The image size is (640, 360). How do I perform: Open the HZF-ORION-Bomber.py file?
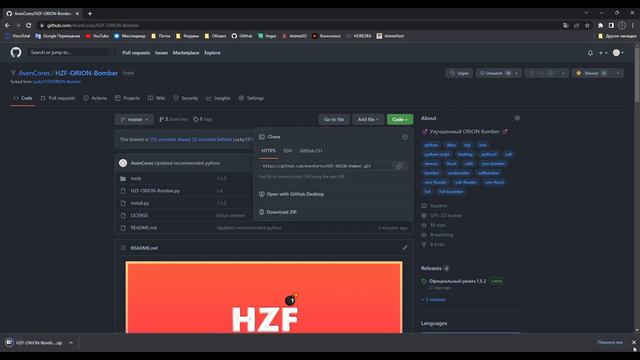pos(155,191)
